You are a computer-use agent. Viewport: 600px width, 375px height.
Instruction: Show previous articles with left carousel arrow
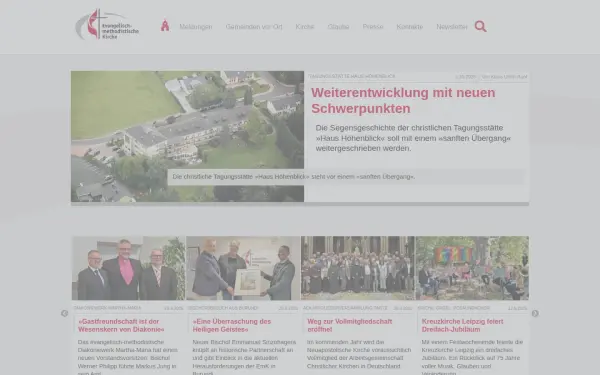pyautogui.click(x=65, y=313)
